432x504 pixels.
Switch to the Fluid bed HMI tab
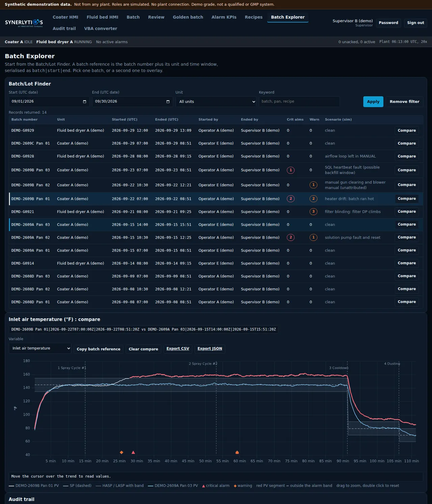tap(102, 17)
